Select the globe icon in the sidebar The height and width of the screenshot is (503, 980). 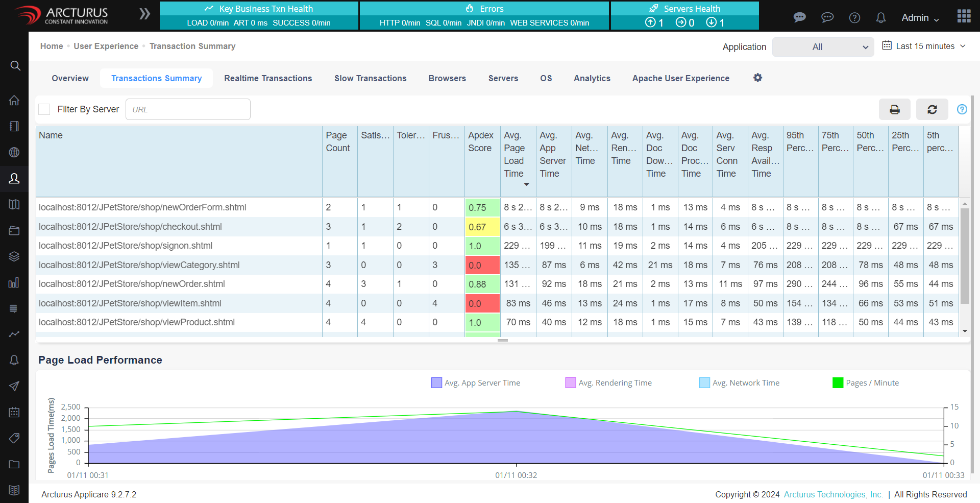point(15,152)
